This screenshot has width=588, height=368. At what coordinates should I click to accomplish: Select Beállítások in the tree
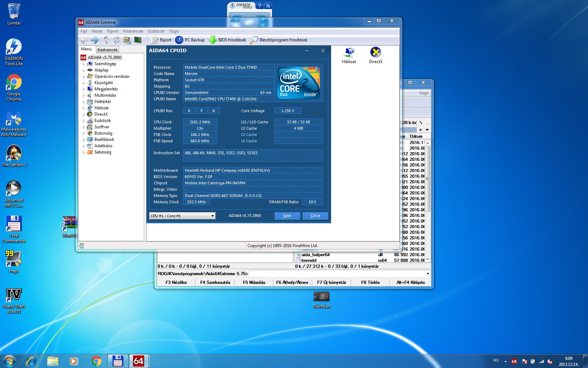[104, 139]
